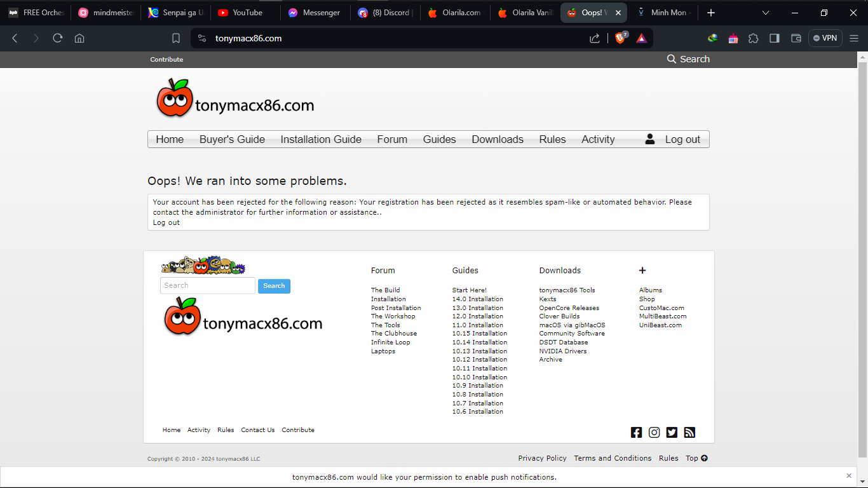Click the Log out link under the error message
Screen dimensions: 868x488
166,222
